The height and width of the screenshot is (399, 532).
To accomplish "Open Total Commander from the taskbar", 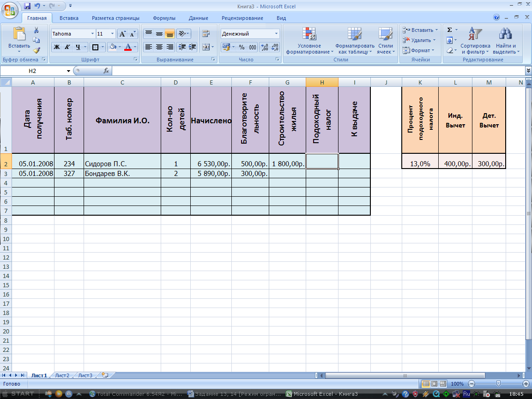I will [136, 394].
